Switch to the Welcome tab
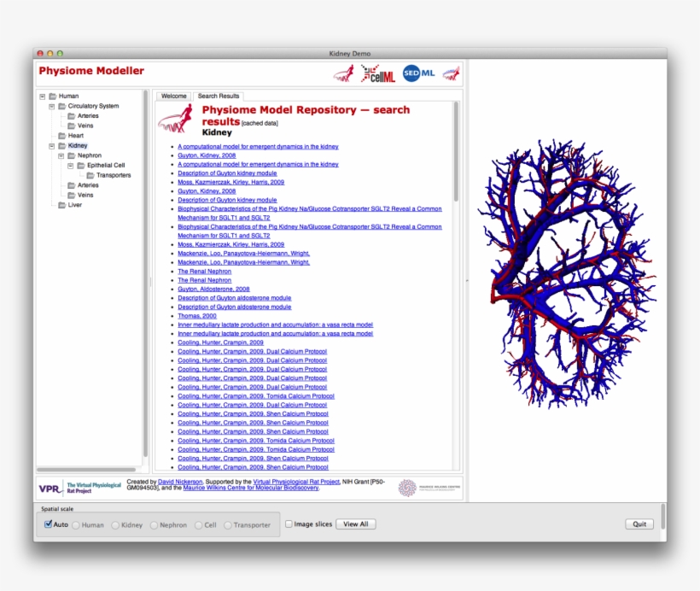Image resolution: width=700 pixels, height=591 pixels. pos(173,96)
